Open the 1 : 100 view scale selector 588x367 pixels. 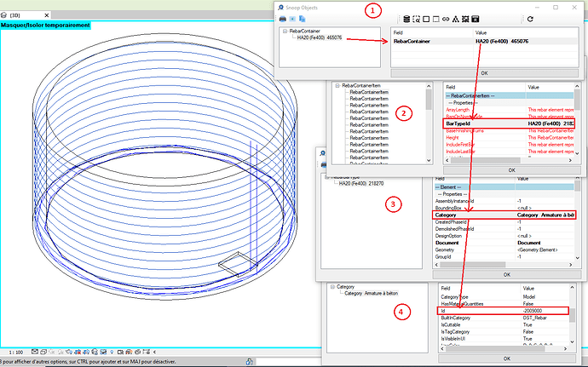(16, 353)
